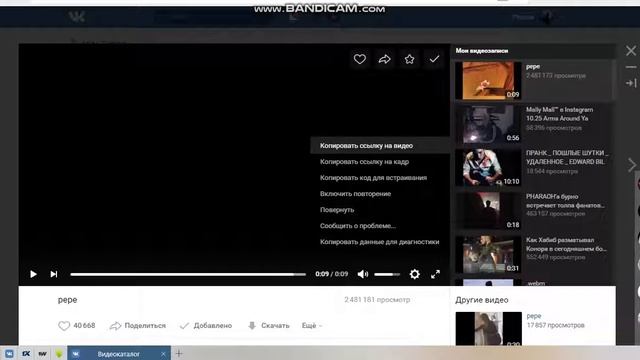Expand the Ещё dropdown
The width and height of the screenshot is (640, 360).
[312, 325]
